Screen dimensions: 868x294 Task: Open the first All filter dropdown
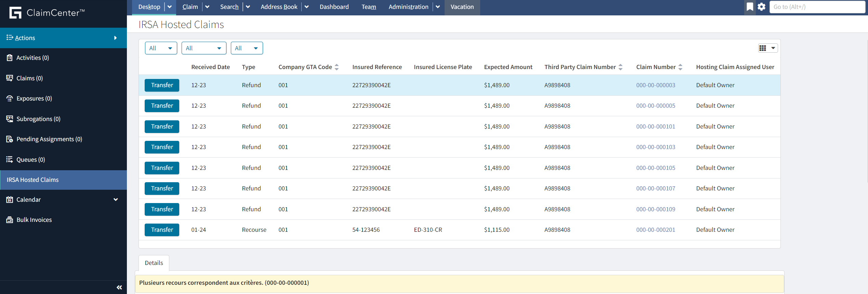tap(161, 48)
